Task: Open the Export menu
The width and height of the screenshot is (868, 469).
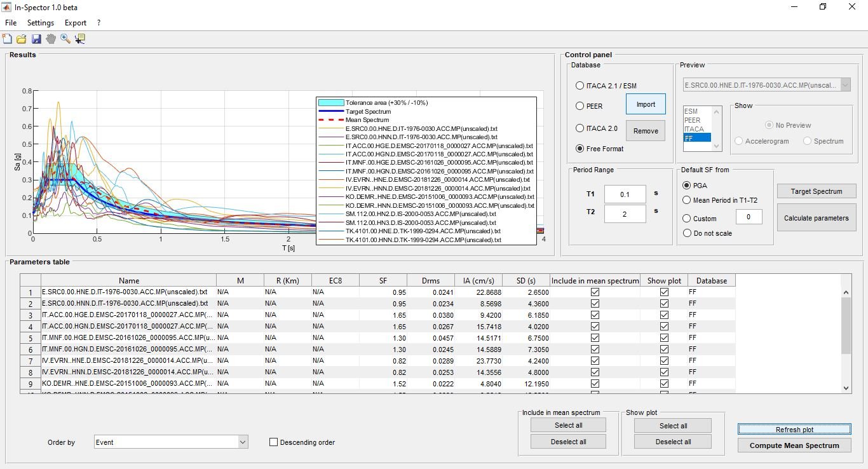Action: [74, 22]
